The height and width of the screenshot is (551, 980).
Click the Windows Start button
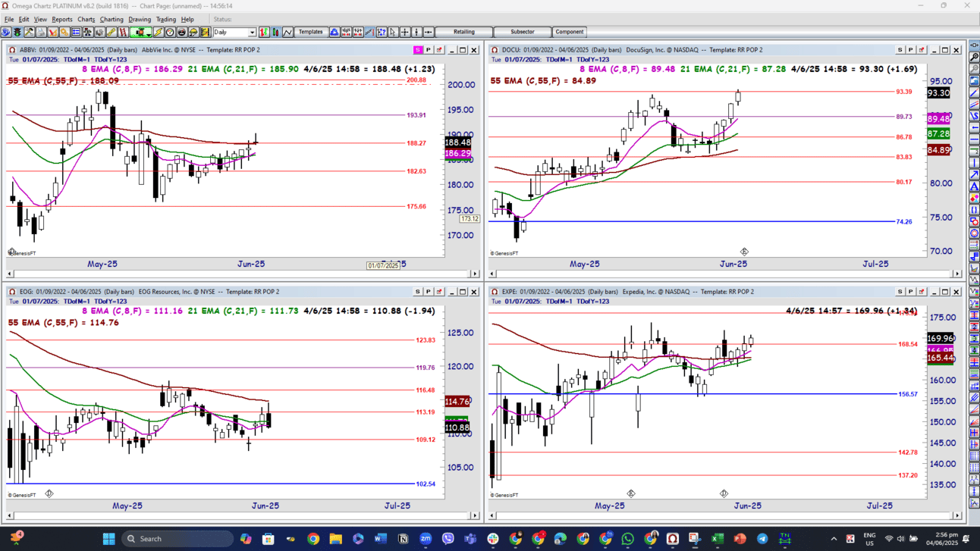click(108, 539)
